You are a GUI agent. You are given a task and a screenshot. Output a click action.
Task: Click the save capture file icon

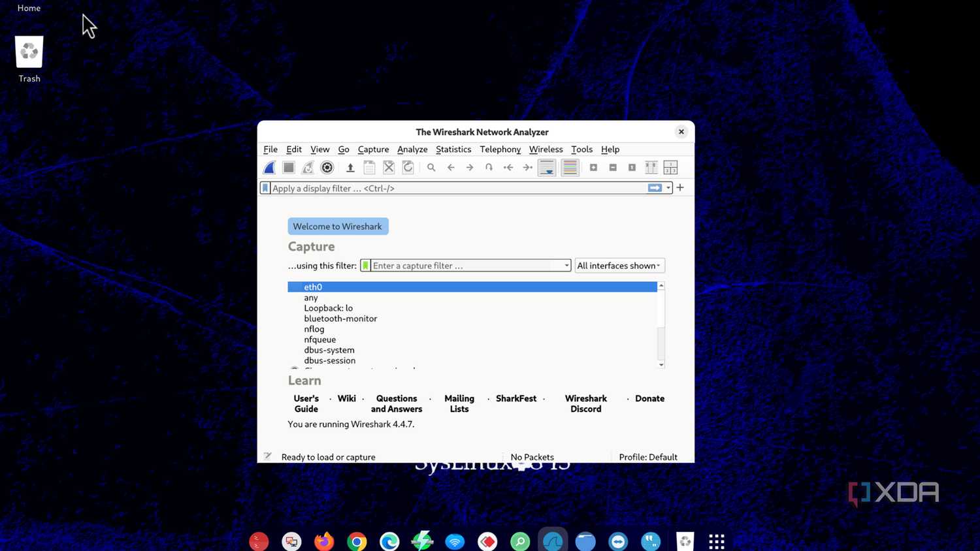pyautogui.click(x=369, y=168)
